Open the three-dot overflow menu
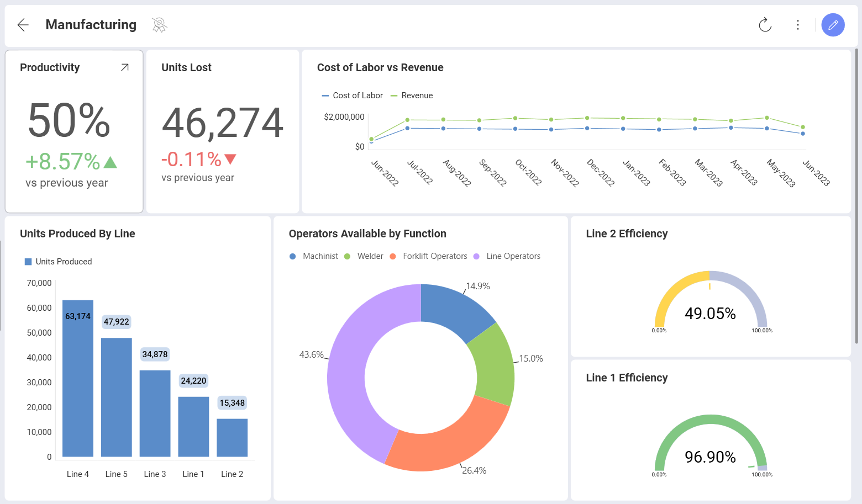This screenshot has height=504, width=862. (797, 25)
